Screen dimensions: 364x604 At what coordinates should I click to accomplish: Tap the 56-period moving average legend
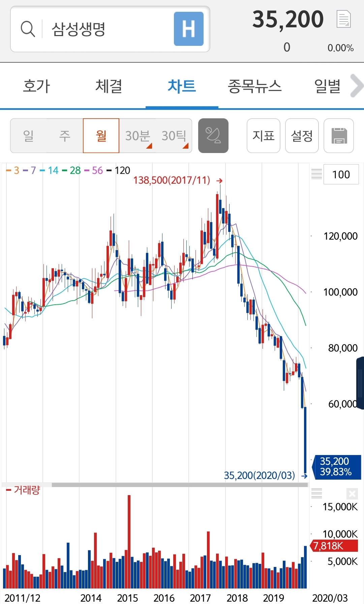[x=93, y=171]
